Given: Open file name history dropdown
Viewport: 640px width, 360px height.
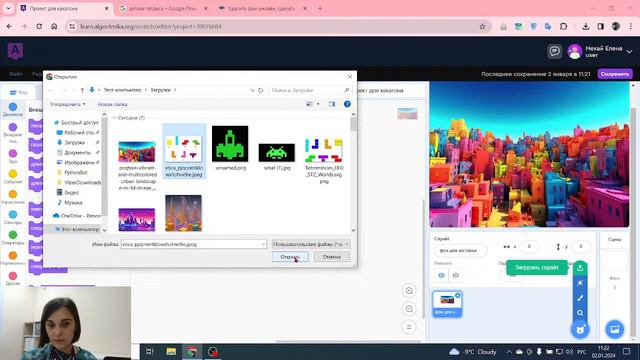Looking at the screenshot, I should [263, 244].
